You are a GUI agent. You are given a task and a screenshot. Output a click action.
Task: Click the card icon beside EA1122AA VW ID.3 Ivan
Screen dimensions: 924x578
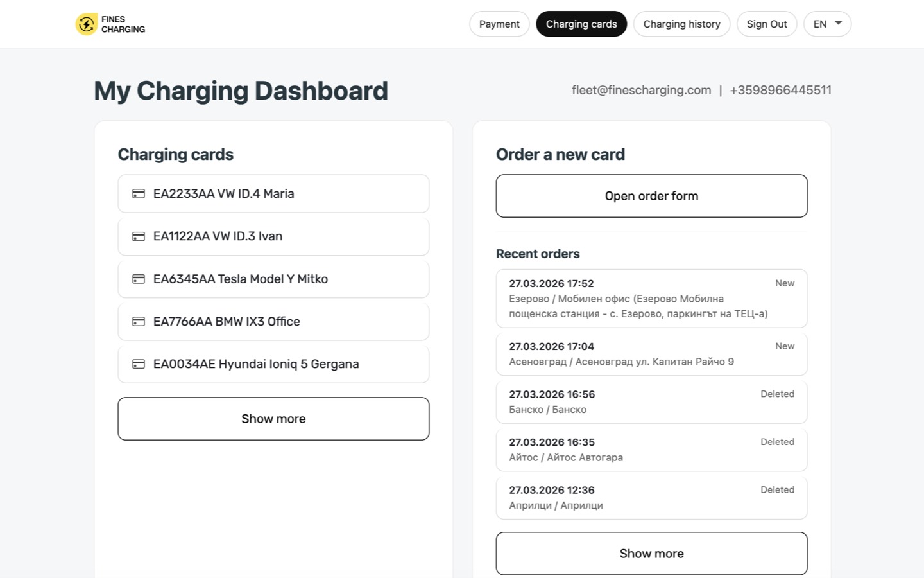(x=139, y=236)
